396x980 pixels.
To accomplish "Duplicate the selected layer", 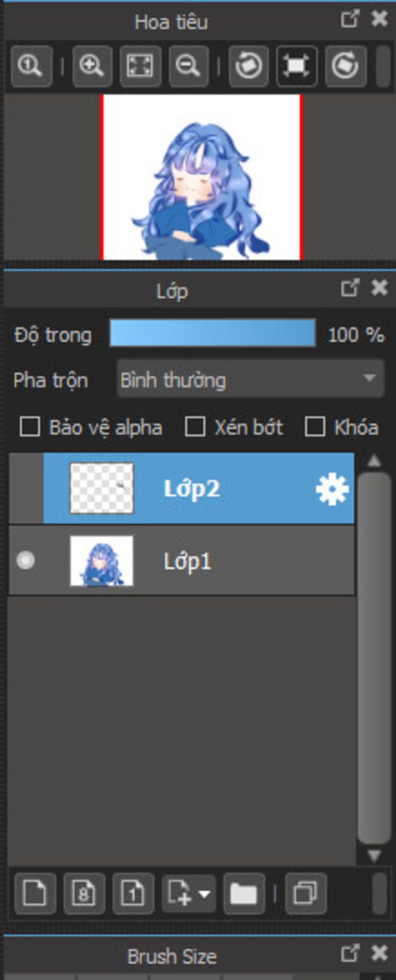I will pos(306,893).
